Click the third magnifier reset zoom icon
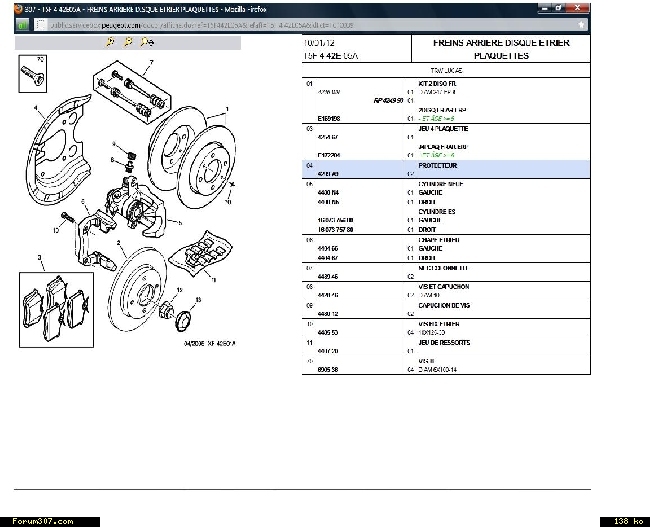 point(147,42)
